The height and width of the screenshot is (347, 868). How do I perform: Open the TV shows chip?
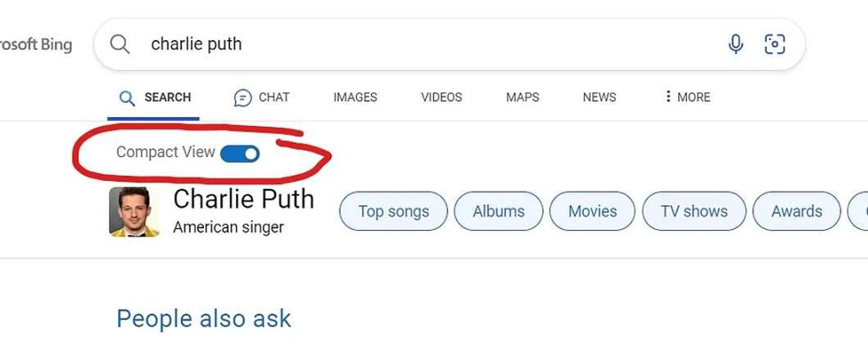click(694, 211)
